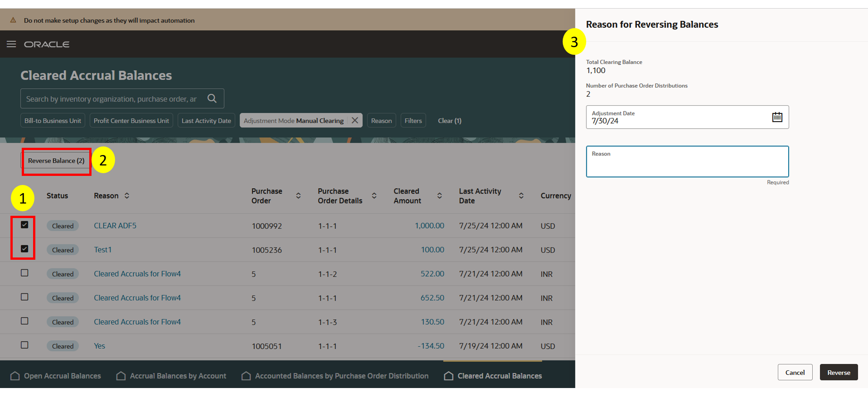Open the CLEAR ADF5 reason link

[115, 225]
